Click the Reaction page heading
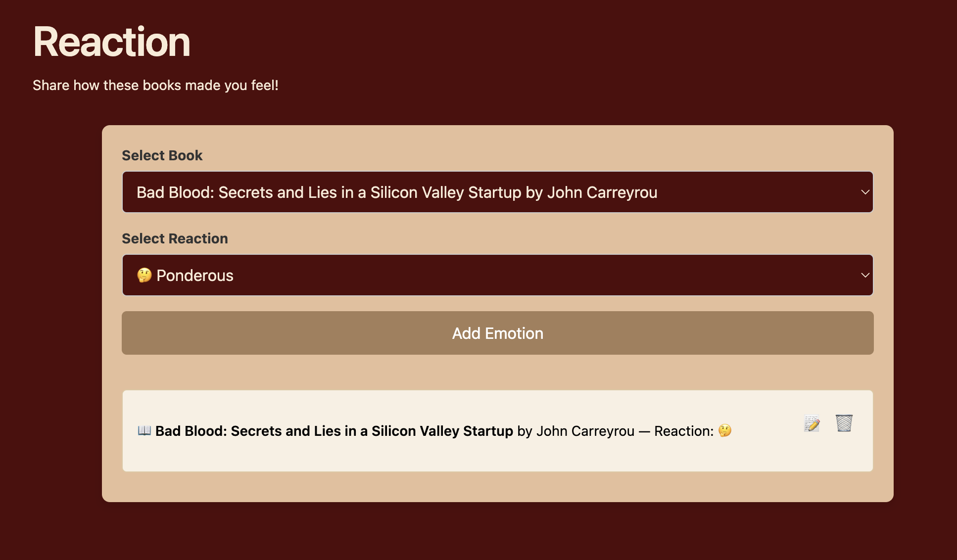 112,42
